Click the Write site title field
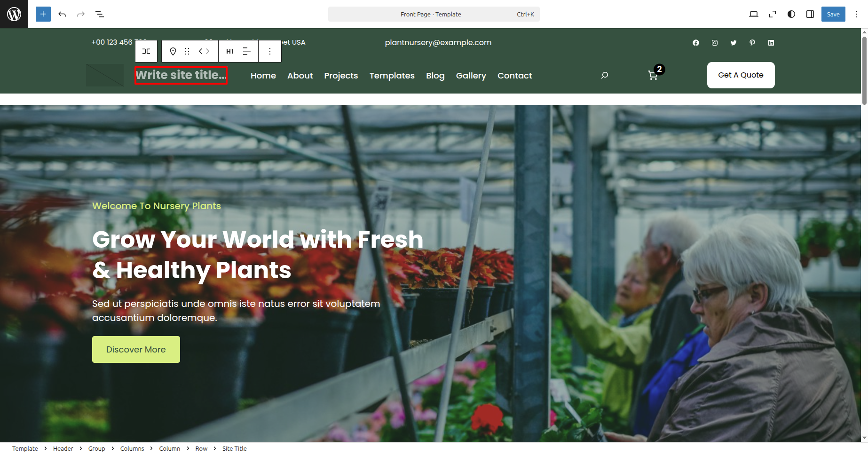Viewport: 868px width, 454px height. 181,75
